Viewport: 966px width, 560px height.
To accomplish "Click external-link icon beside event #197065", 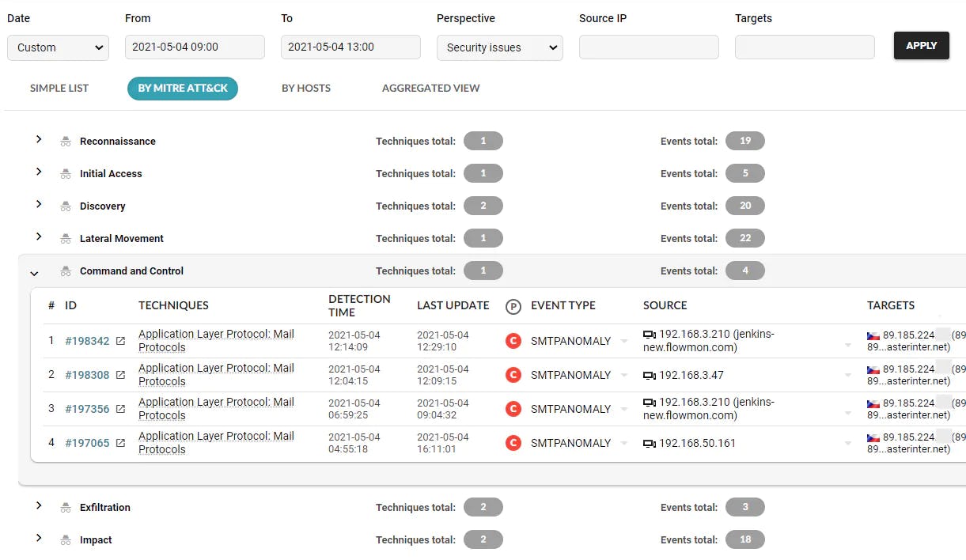I will pos(120,443).
